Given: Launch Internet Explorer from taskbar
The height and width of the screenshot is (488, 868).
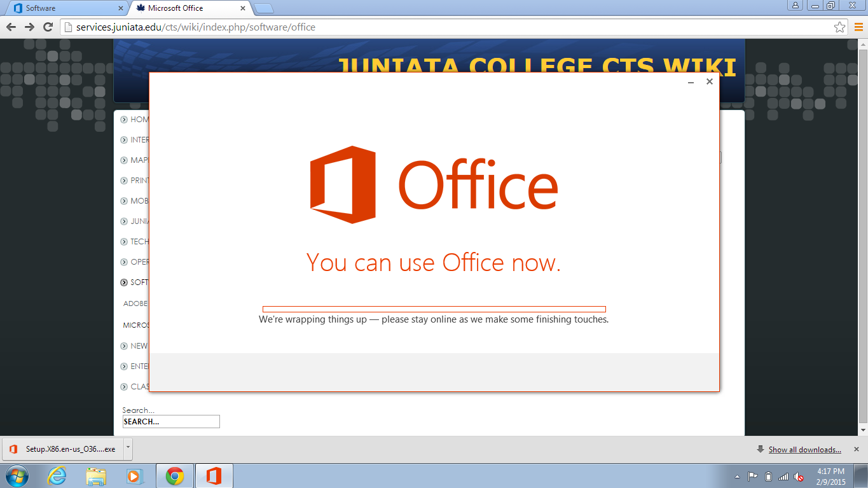Looking at the screenshot, I should [x=57, y=476].
